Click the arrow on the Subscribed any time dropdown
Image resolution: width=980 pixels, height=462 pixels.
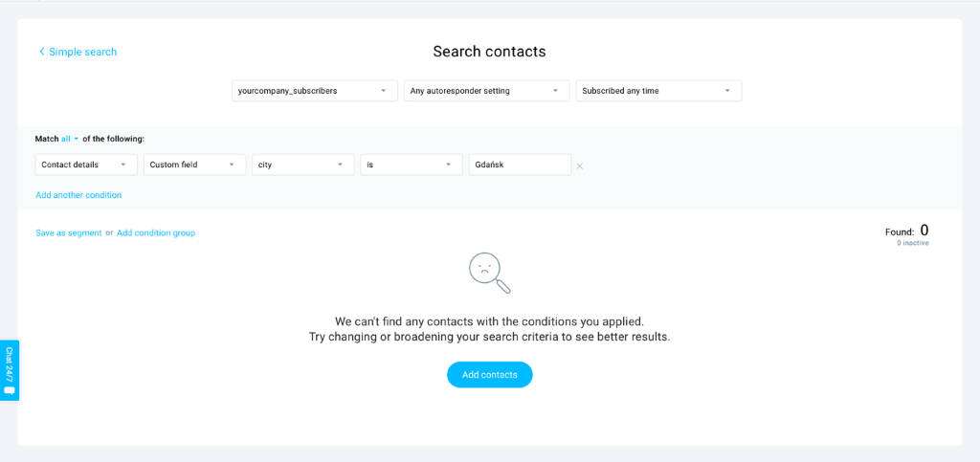727,91
